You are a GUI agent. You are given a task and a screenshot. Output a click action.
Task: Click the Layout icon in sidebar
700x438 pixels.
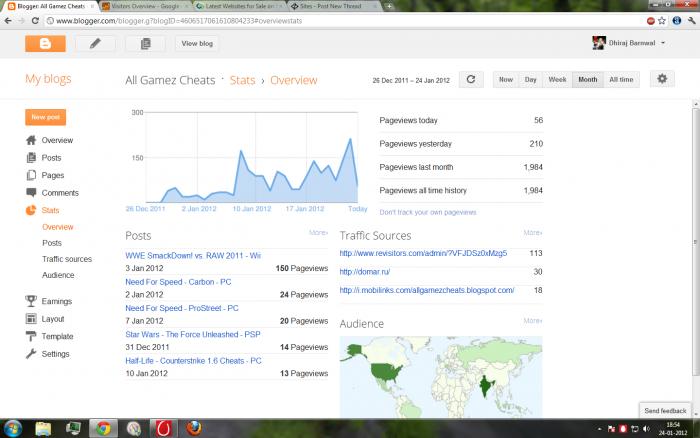pos(31,319)
